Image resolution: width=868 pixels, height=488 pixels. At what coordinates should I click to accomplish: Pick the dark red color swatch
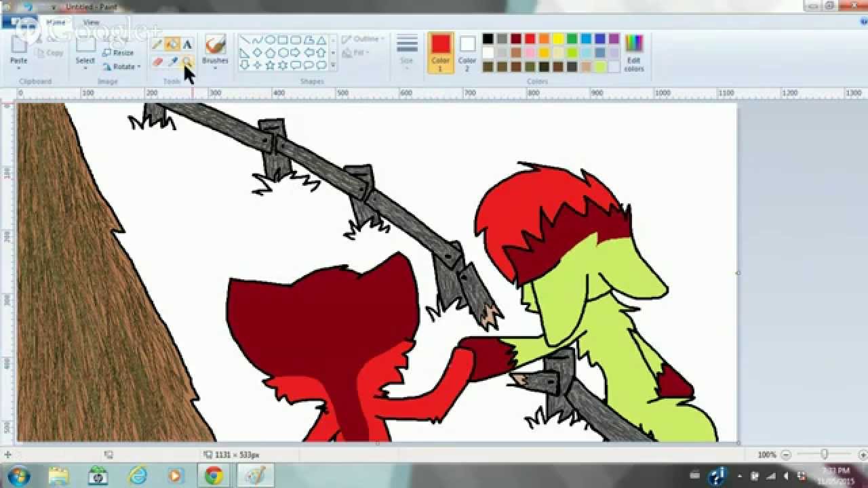516,39
